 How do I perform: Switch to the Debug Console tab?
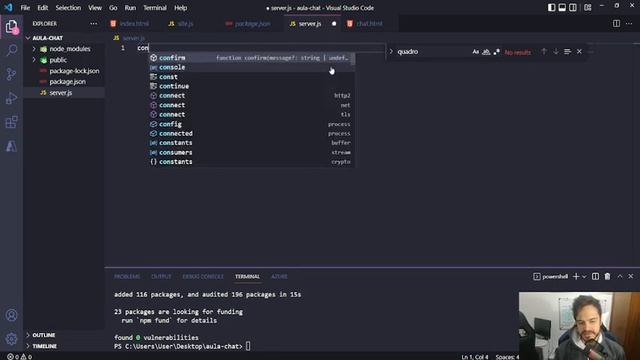[x=203, y=276]
